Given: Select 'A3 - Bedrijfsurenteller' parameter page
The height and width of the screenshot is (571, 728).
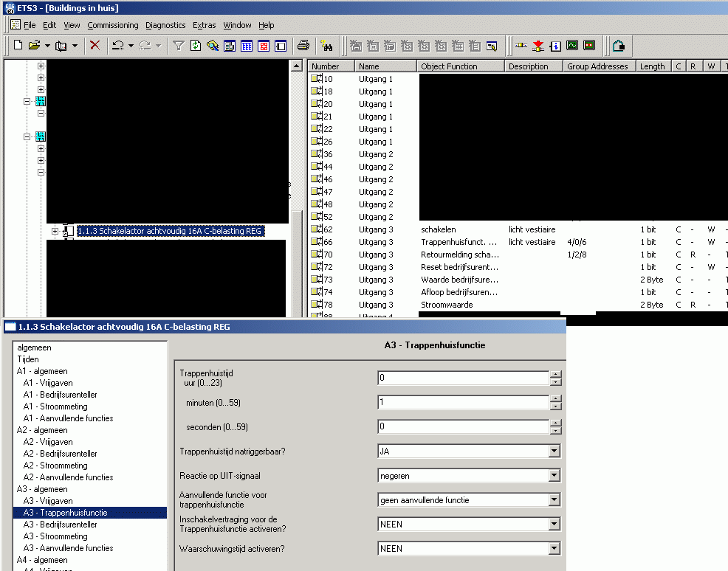Looking at the screenshot, I should (x=61, y=524).
